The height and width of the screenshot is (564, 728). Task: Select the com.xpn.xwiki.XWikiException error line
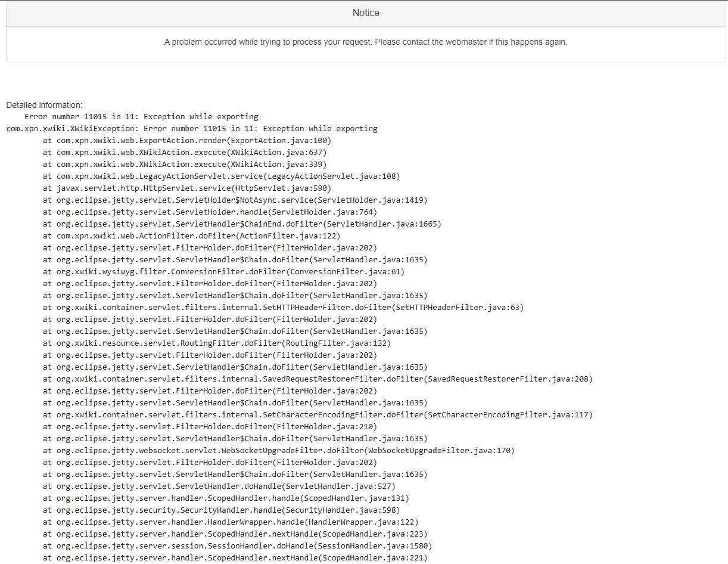[191, 129]
